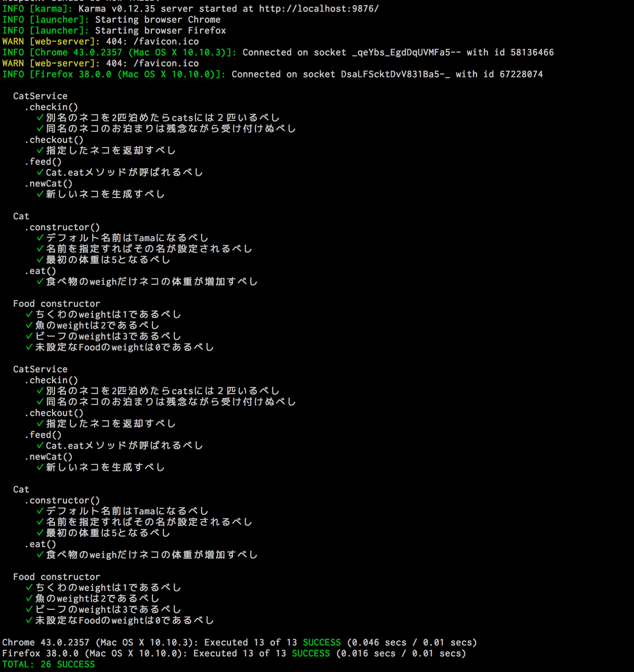Click the 'TOTAL: 26 SUCCESS' line
Viewport: 634px width, 672px height.
click(48, 664)
